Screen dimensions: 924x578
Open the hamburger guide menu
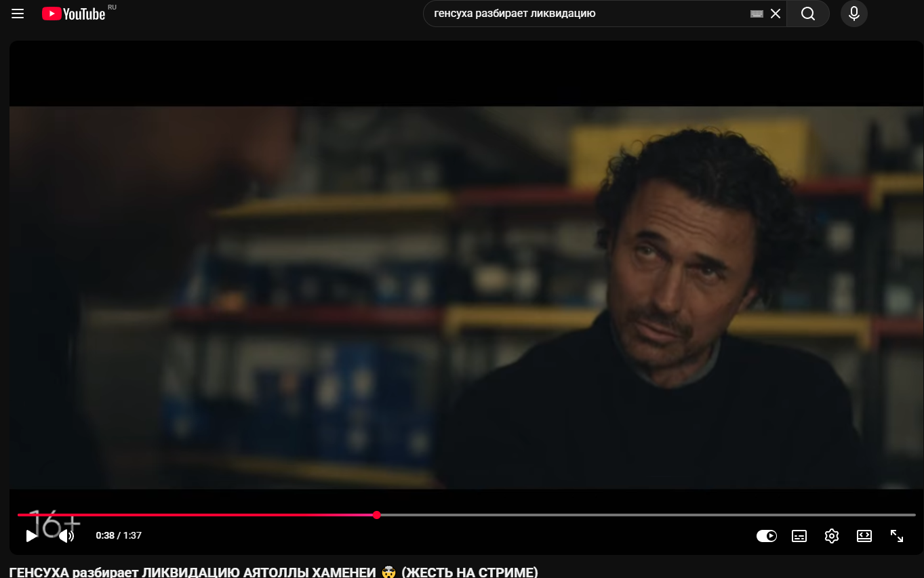18,14
